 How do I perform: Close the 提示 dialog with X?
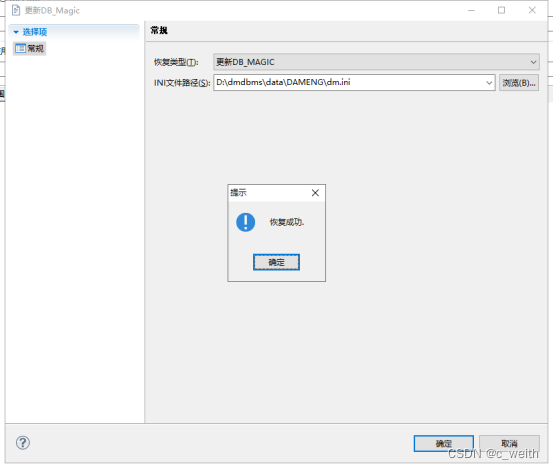315,193
